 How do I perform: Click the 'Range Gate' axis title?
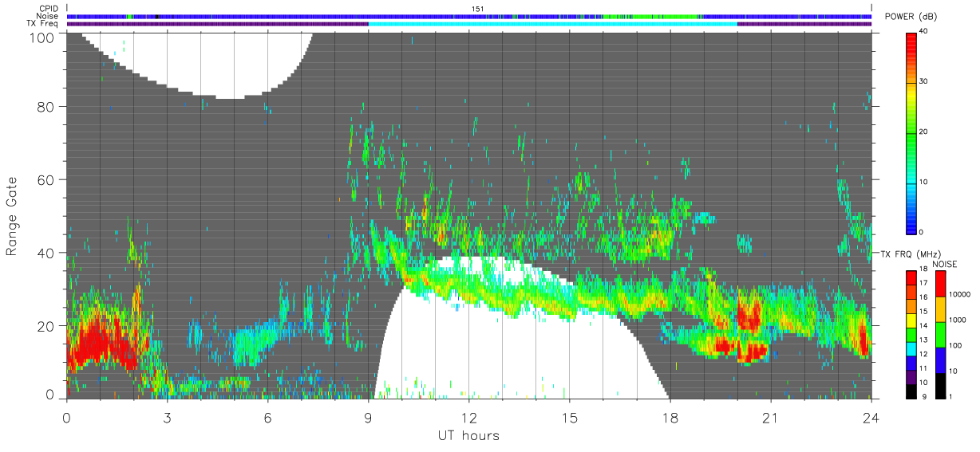click(x=12, y=216)
